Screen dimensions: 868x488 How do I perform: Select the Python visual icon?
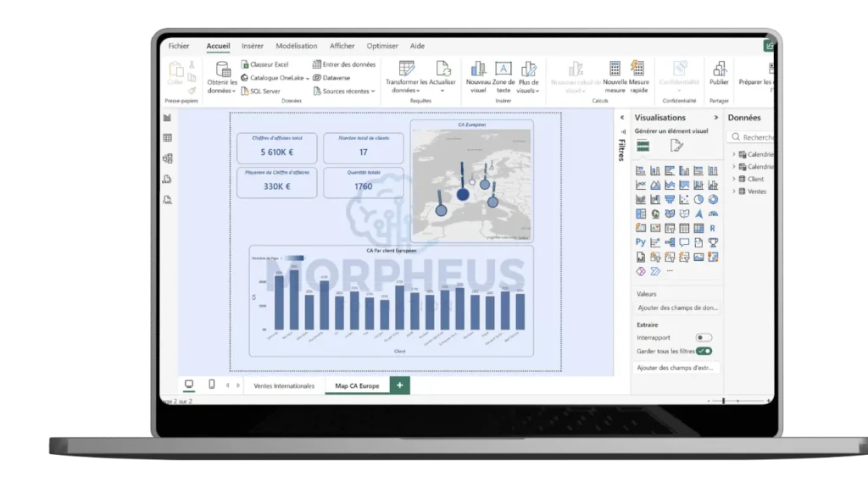(x=639, y=241)
